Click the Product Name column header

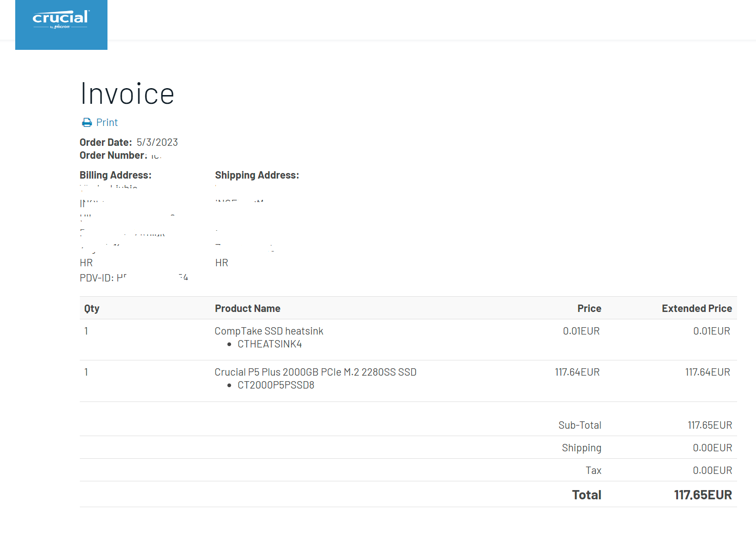click(248, 309)
